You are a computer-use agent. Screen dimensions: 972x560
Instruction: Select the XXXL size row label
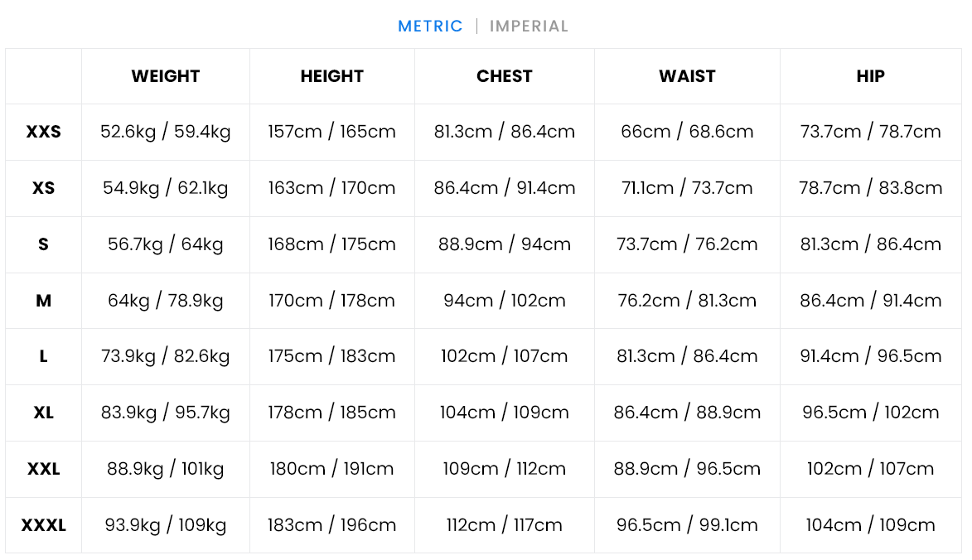(x=43, y=525)
